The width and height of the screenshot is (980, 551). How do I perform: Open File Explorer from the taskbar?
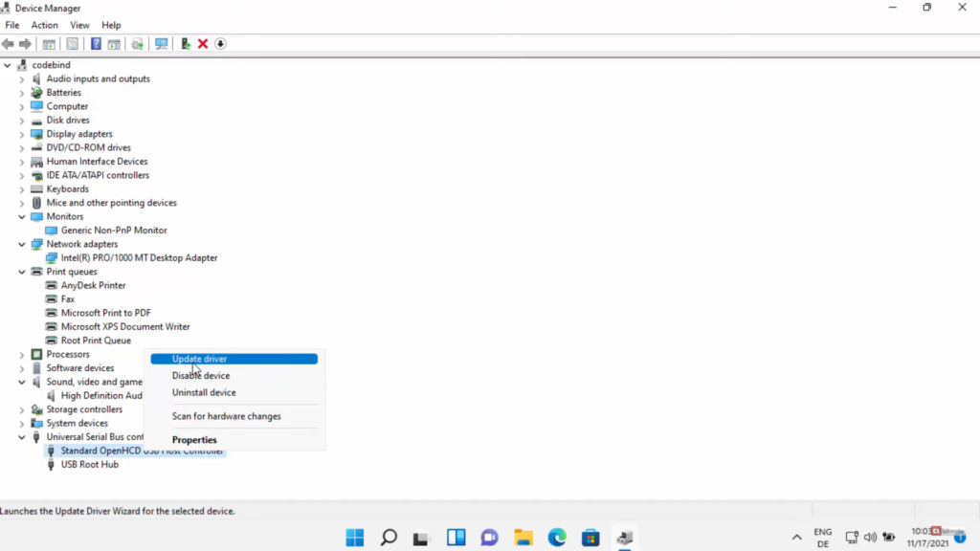(523, 538)
